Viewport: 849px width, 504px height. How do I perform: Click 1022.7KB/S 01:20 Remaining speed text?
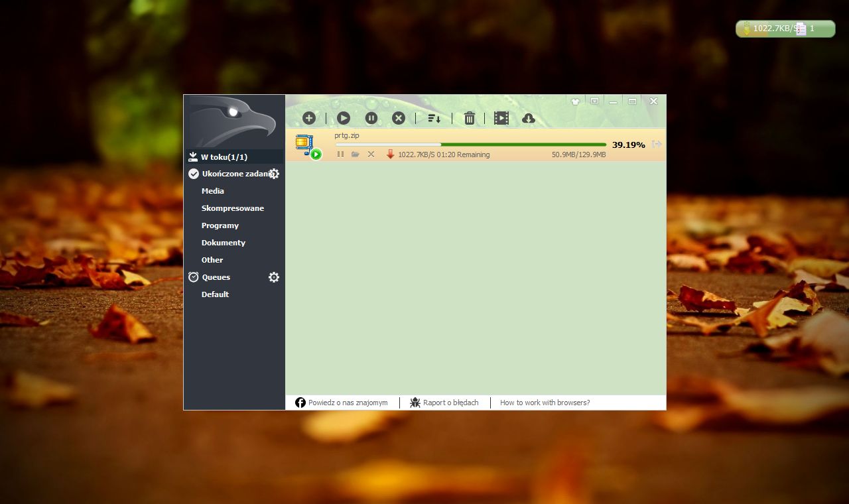click(x=444, y=155)
